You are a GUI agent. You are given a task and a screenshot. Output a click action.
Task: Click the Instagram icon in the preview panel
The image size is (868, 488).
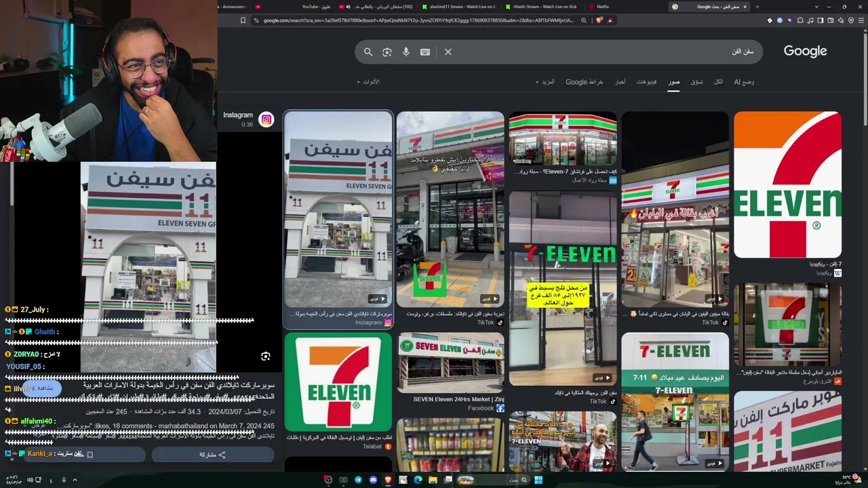pyautogui.click(x=267, y=120)
